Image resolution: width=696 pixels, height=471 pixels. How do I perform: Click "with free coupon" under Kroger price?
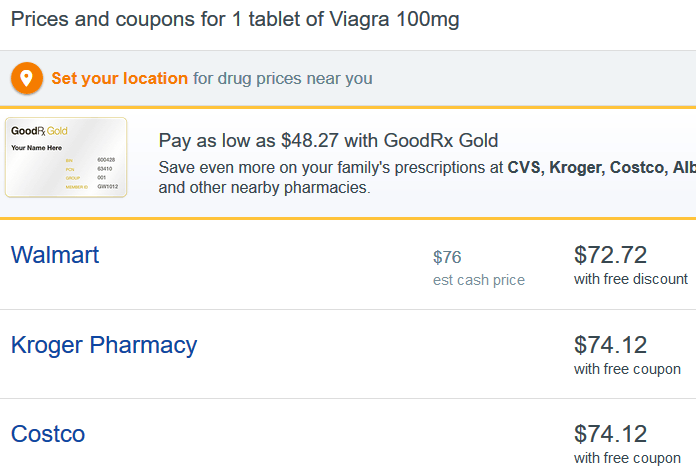627,369
